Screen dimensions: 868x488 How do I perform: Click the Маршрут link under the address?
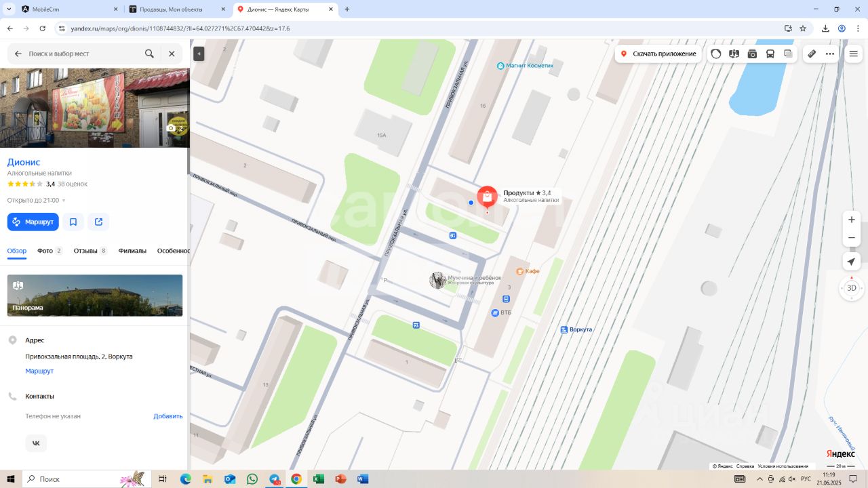click(39, 371)
